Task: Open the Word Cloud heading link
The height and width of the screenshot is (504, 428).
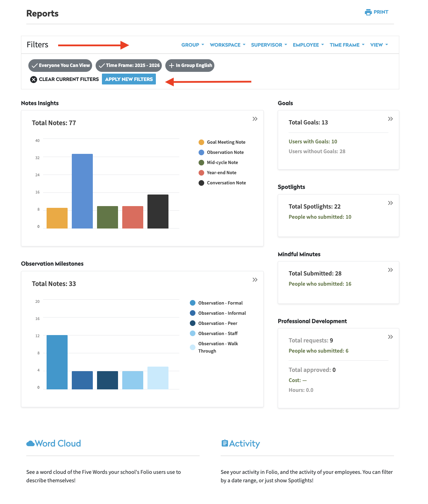Action: (x=58, y=443)
